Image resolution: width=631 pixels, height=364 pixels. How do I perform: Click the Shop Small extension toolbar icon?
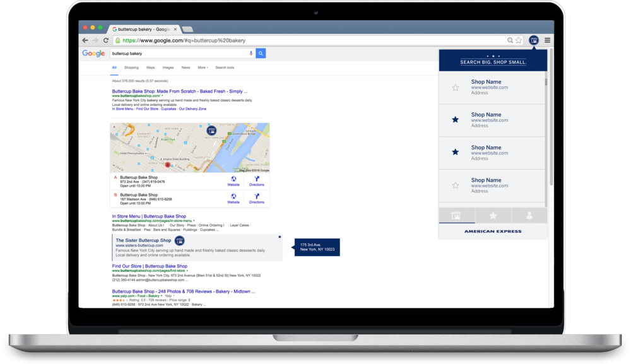(x=534, y=40)
